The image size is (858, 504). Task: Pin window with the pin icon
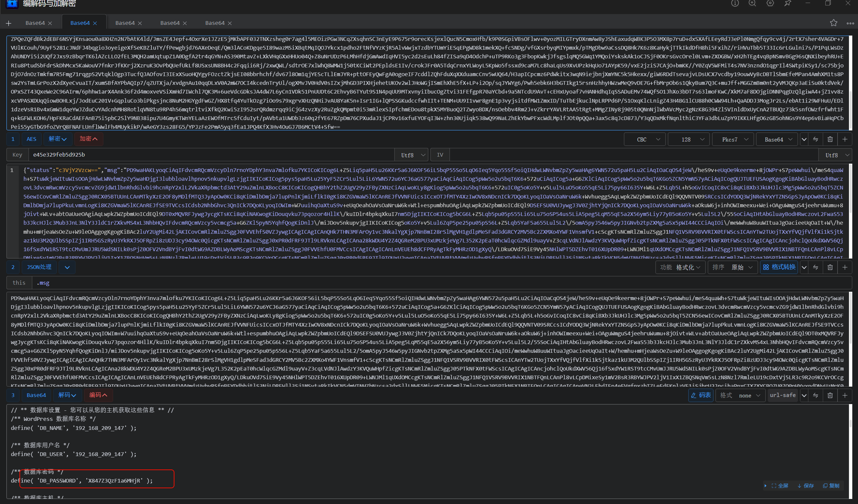coord(788,3)
